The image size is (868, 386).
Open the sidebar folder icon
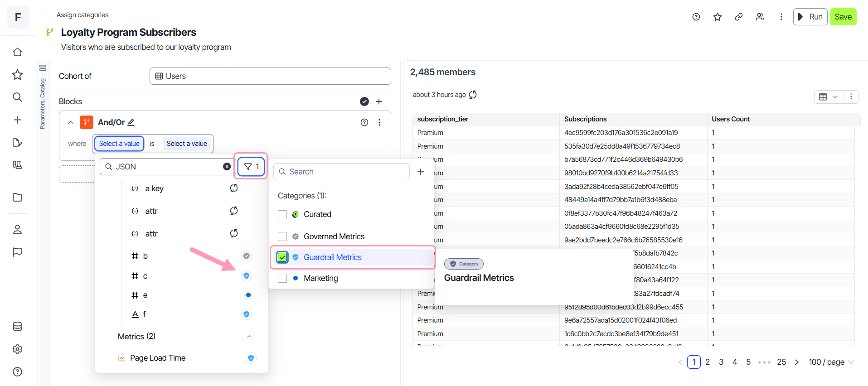[17, 198]
